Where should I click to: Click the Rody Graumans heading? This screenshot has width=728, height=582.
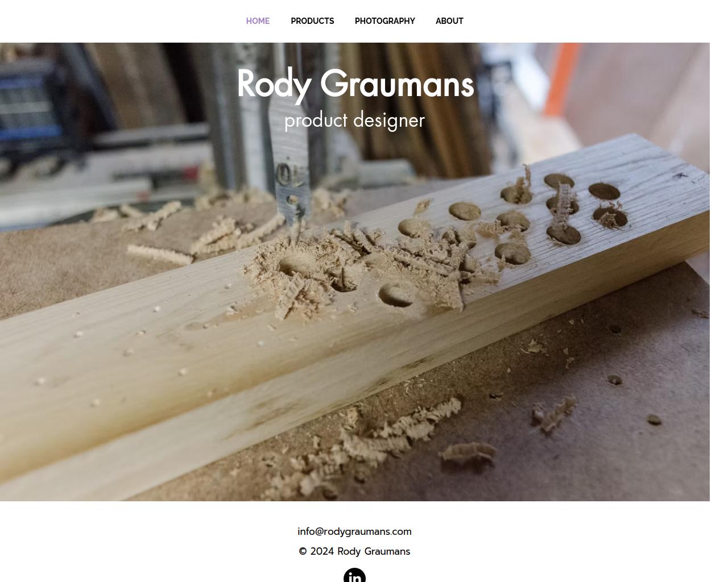click(x=355, y=84)
